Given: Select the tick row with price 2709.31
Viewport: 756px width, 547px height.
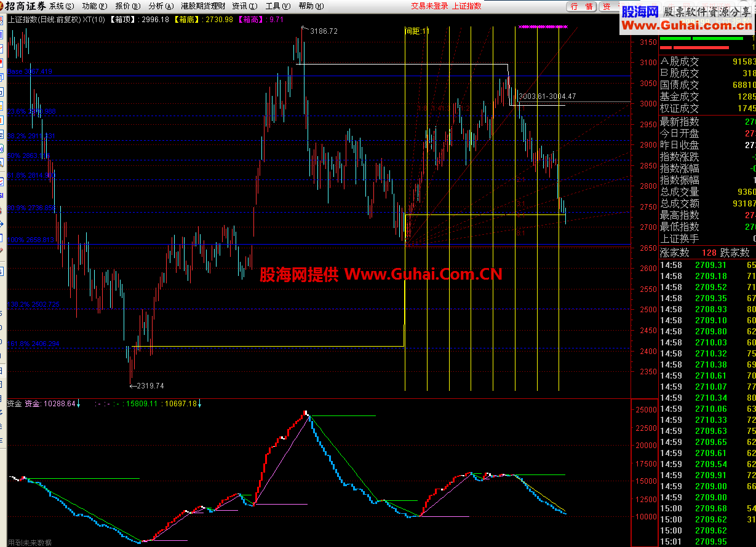Looking at the screenshot, I should (x=707, y=265).
